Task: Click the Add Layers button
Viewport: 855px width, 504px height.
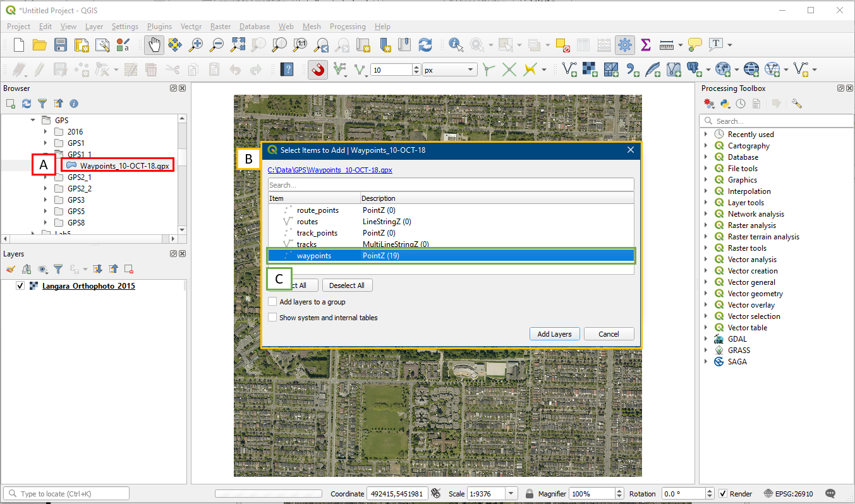Action: click(x=554, y=334)
